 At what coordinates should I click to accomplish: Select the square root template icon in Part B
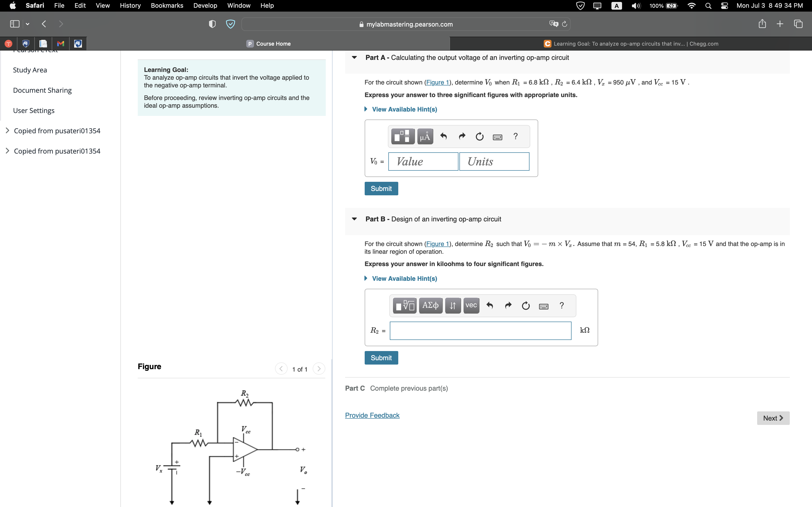click(404, 305)
